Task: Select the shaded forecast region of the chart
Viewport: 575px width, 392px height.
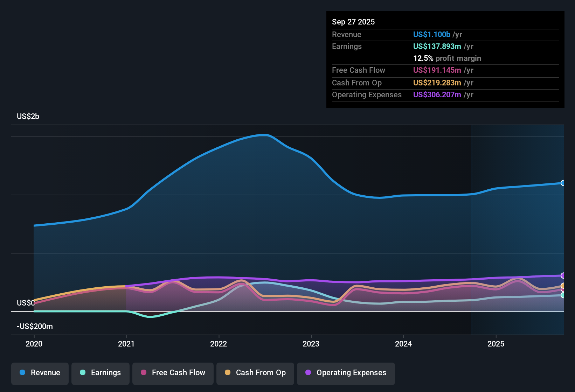Action: click(518, 227)
